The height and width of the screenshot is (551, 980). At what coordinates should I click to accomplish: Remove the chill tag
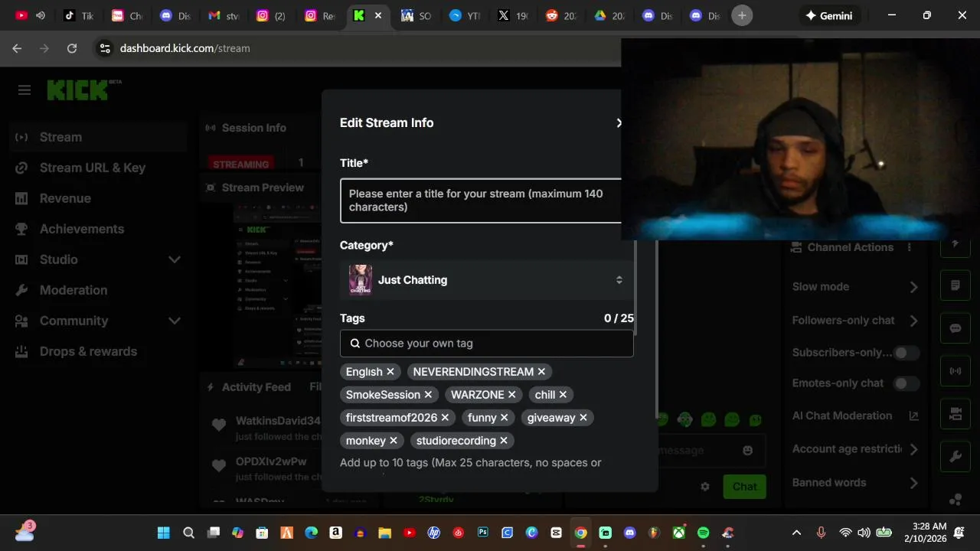pyautogui.click(x=563, y=395)
